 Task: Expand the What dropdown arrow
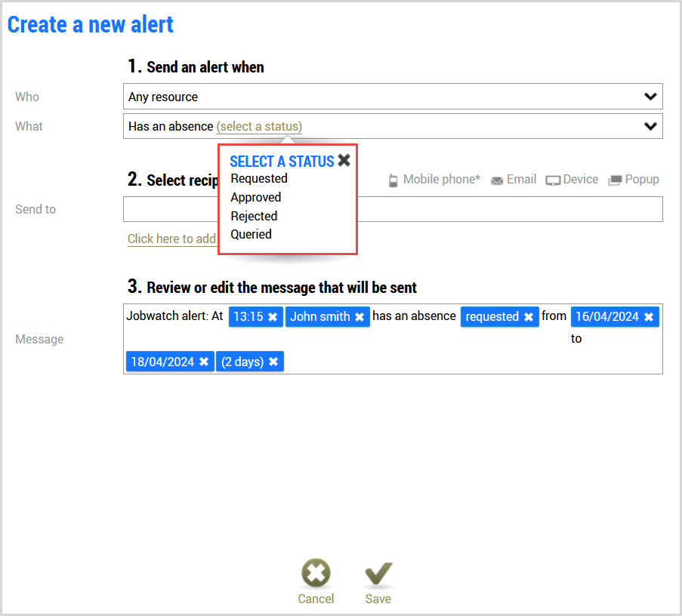650,126
